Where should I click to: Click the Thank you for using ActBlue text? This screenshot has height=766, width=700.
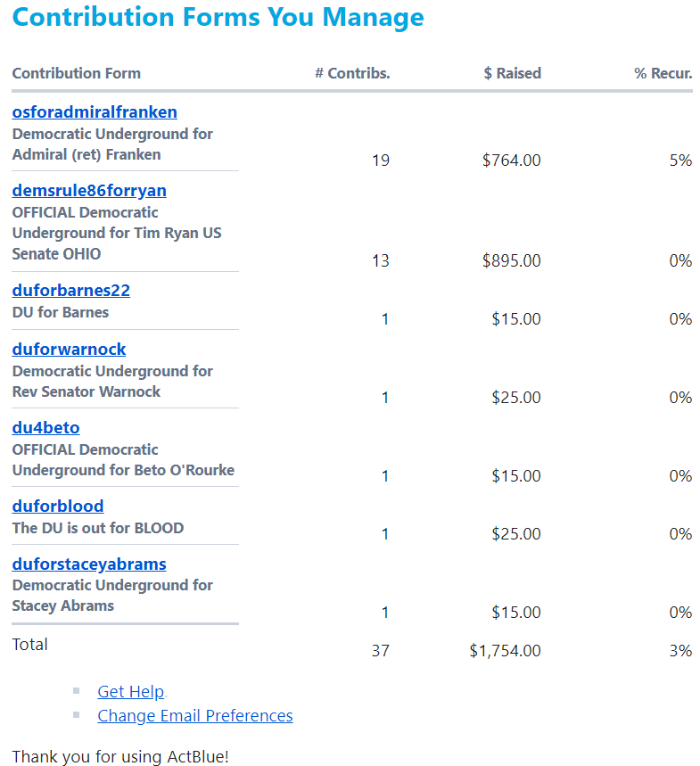[x=120, y=757]
